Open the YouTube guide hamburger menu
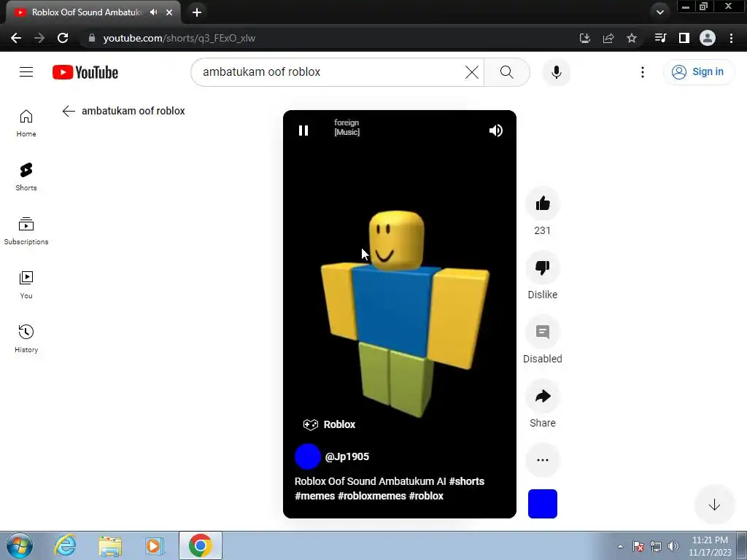The height and width of the screenshot is (560, 747). coord(26,72)
